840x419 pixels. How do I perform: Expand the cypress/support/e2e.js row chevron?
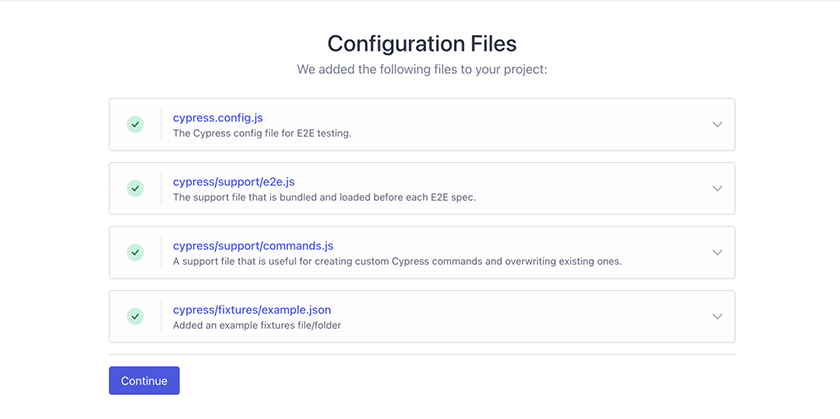[x=717, y=189]
